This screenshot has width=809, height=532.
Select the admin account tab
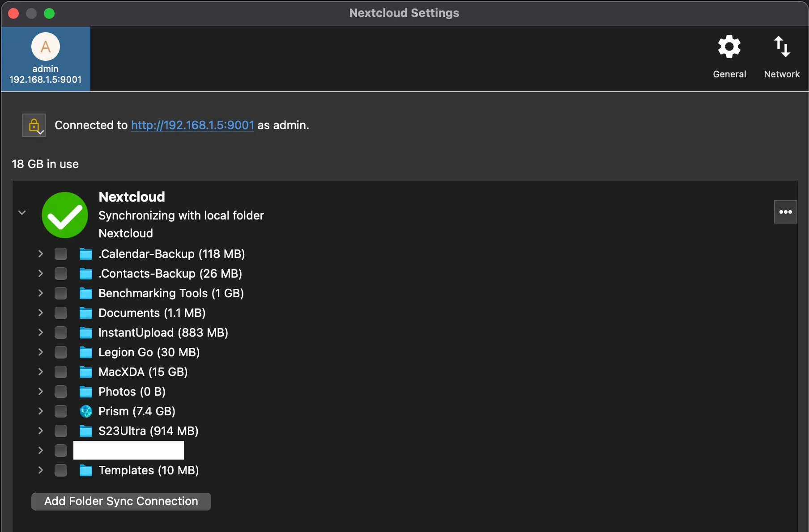tap(46, 59)
